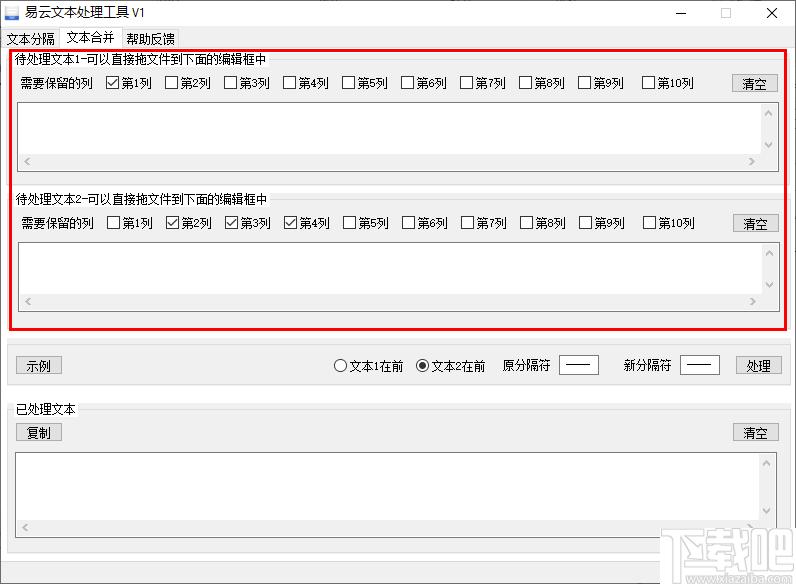Click the 处理 button

(758, 366)
